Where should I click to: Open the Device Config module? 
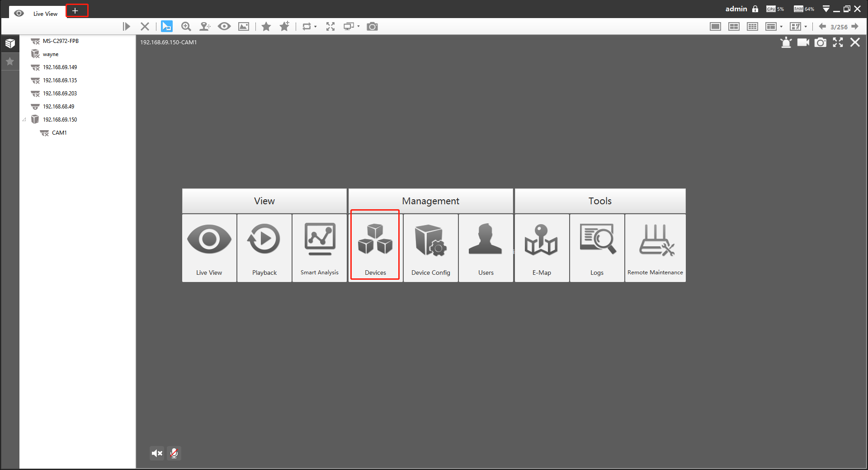431,248
